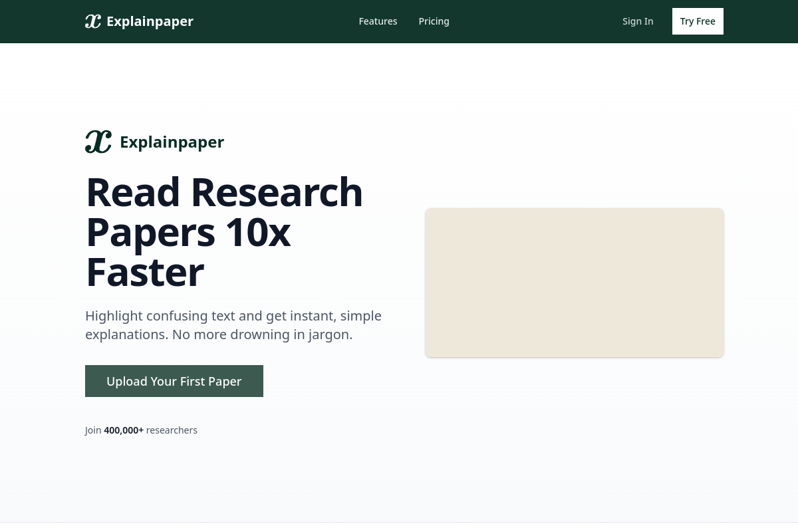The width and height of the screenshot is (798, 532).
Task: Click the Highlight confusing text subtitle paragraph
Action: click(x=233, y=325)
